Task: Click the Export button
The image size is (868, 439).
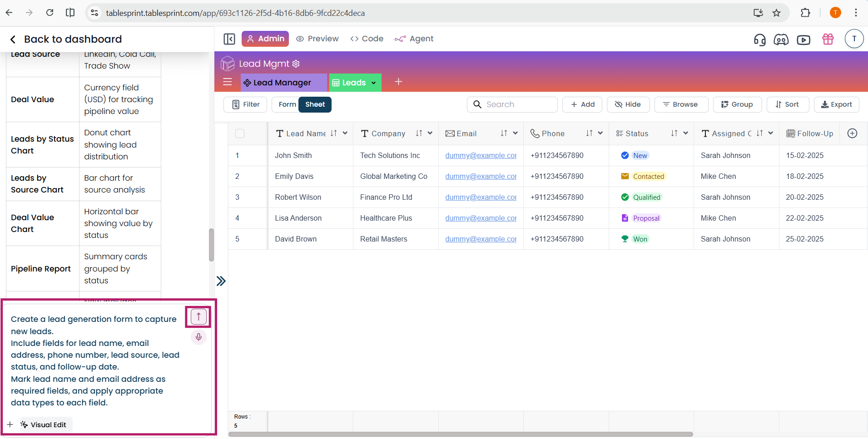Action: pos(836,104)
